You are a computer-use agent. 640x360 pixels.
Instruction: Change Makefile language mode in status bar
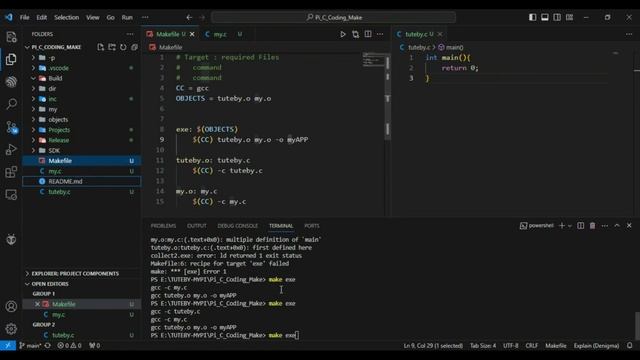point(556,345)
